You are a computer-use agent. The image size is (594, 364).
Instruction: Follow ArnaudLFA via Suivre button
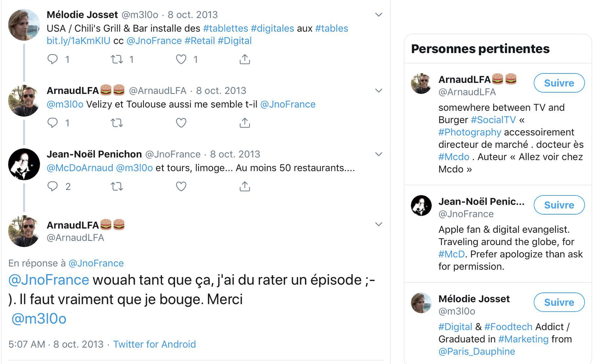pyautogui.click(x=559, y=83)
